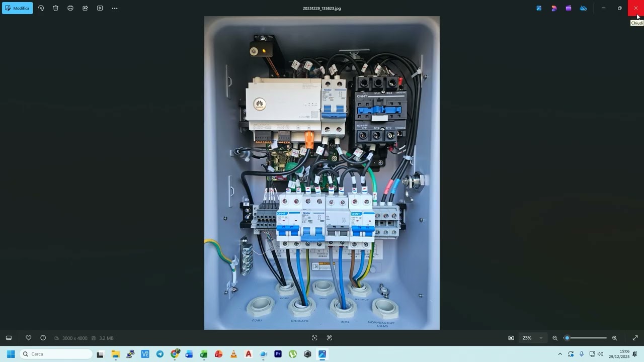Open the Windows Start menu
The image size is (644, 362).
[11, 354]
